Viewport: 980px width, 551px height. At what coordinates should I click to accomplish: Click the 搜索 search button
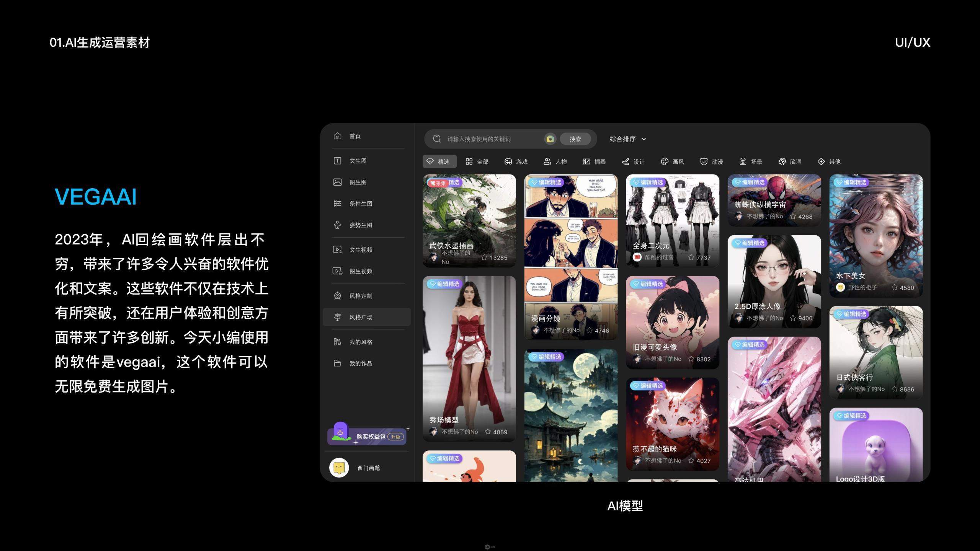point(575,139)
